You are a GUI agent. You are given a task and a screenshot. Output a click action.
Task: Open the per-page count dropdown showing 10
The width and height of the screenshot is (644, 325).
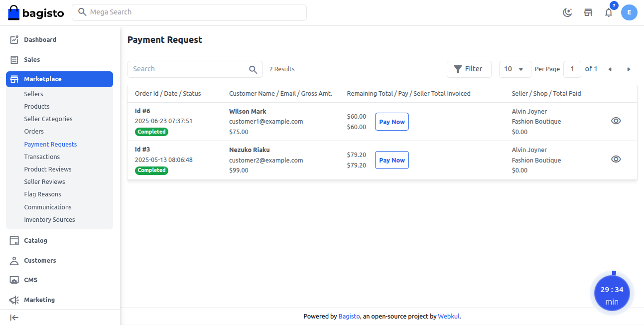coord(515,69)
